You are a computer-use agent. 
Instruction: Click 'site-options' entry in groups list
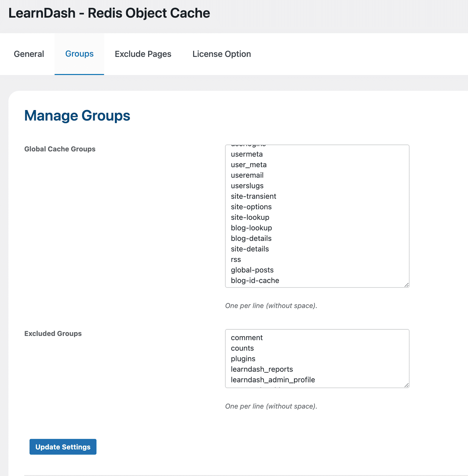(x=251, y=207)
